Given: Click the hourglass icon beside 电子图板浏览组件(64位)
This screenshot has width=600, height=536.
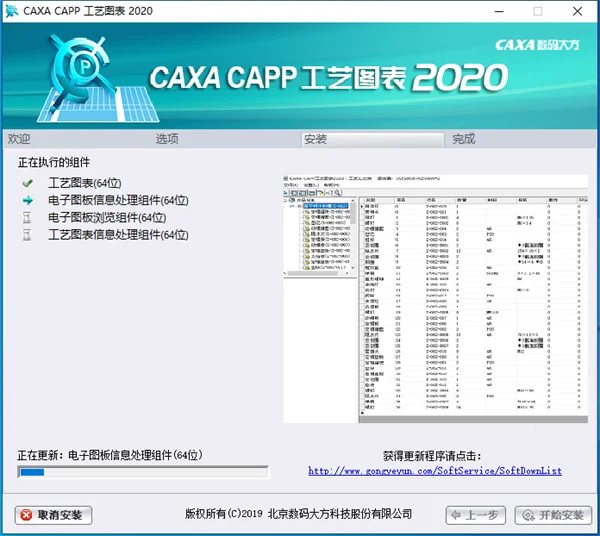Looking at the screenshot, I should [27, 218].
